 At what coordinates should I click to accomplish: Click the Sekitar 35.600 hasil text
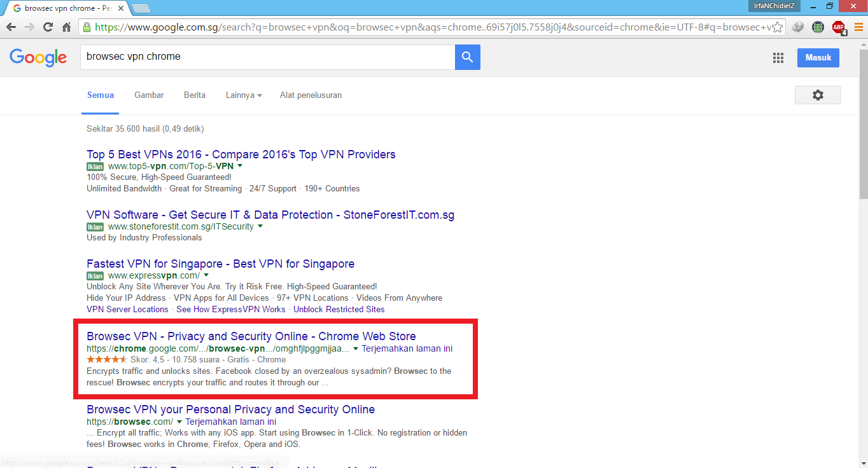145,129
